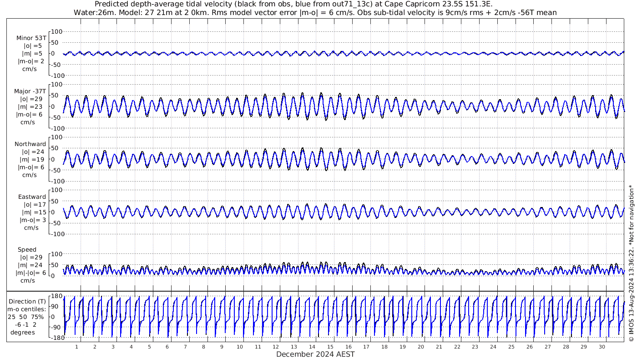
Task: Click day tick label '10' on the time axis
Action: click(239, 347)
